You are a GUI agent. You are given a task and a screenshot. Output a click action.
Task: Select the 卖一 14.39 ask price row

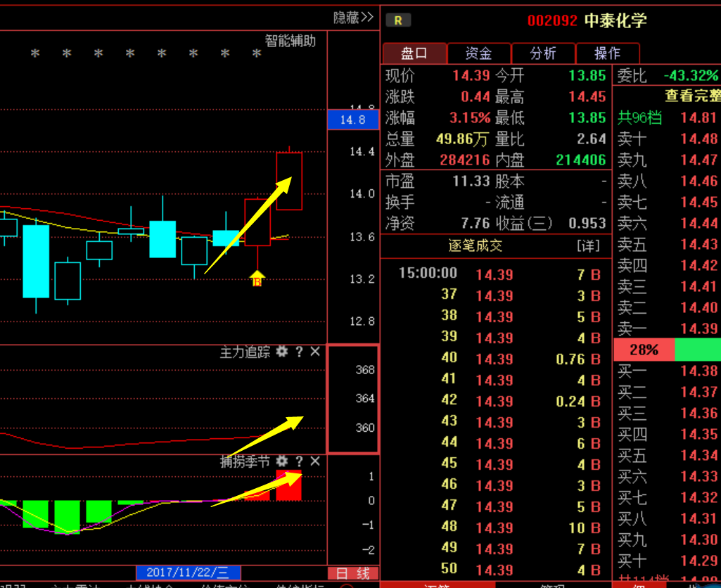(667, 328)
